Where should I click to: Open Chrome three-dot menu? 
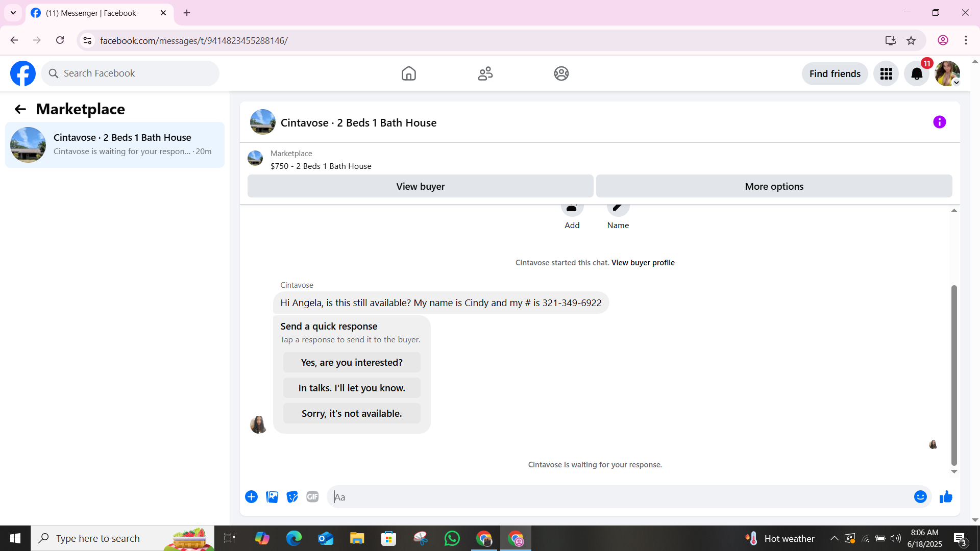point(966,40)
